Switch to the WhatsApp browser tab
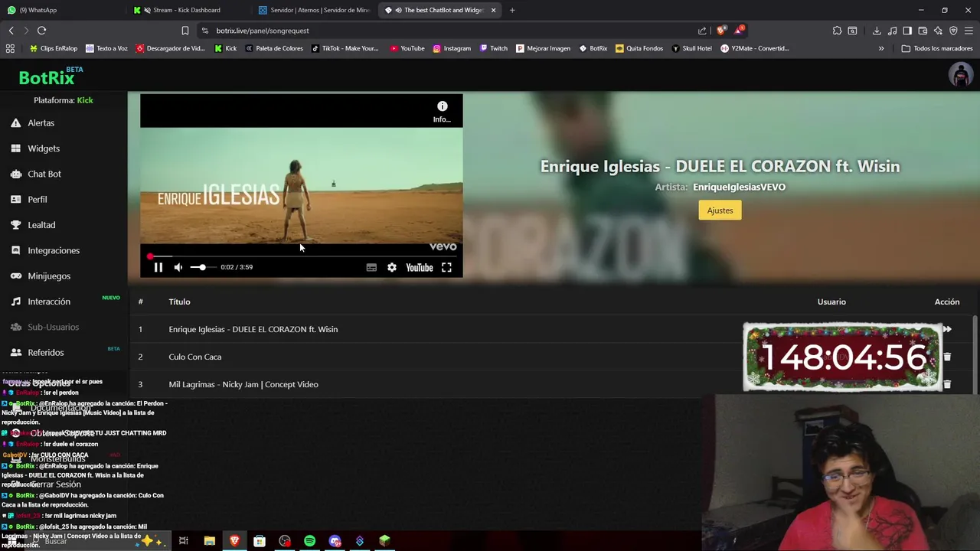This screenshot has width=980, height=551. (x=61, y=10)
